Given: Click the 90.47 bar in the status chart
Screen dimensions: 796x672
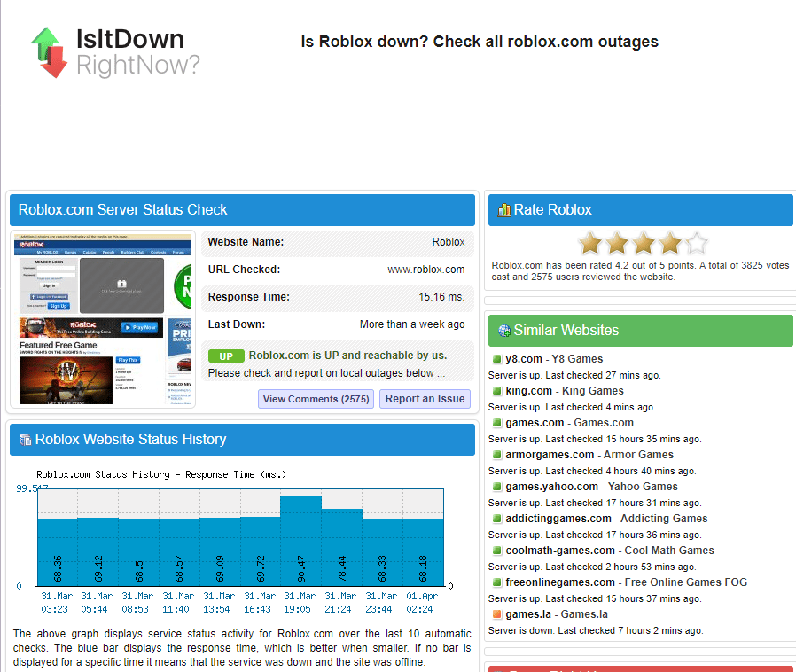Looking at the screenshot, I should click(x=301, y=542).
